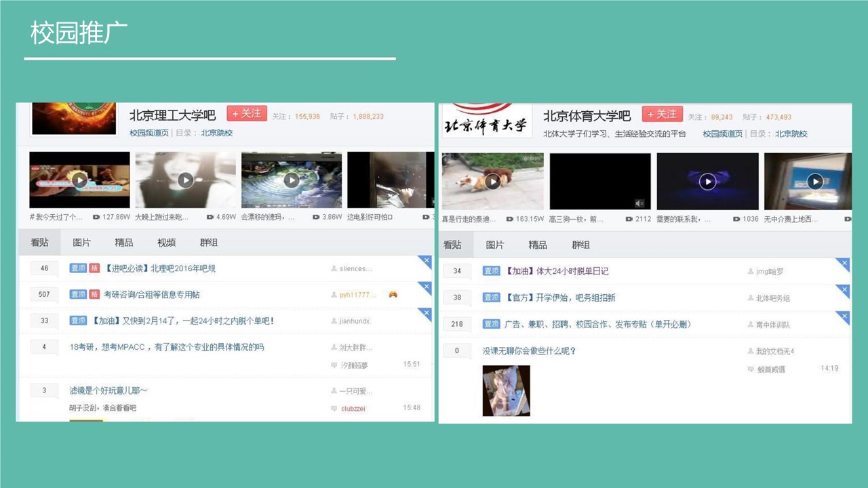Open post 【官方】开学伊始，吧务组招新
This screenshot has height=488, width=868.
click(559, 298)
